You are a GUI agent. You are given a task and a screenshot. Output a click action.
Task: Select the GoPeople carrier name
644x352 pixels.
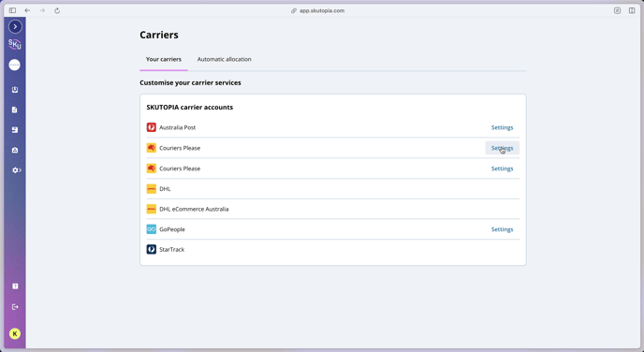(x=172, y=229)
